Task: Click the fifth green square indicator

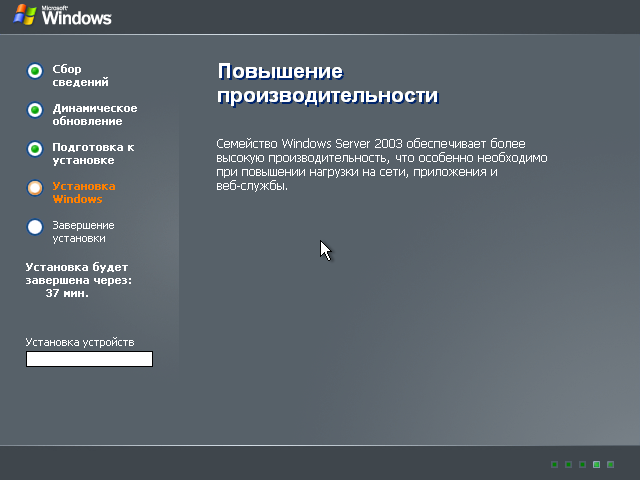Action: pyautogui.click(x=611, y=464)
